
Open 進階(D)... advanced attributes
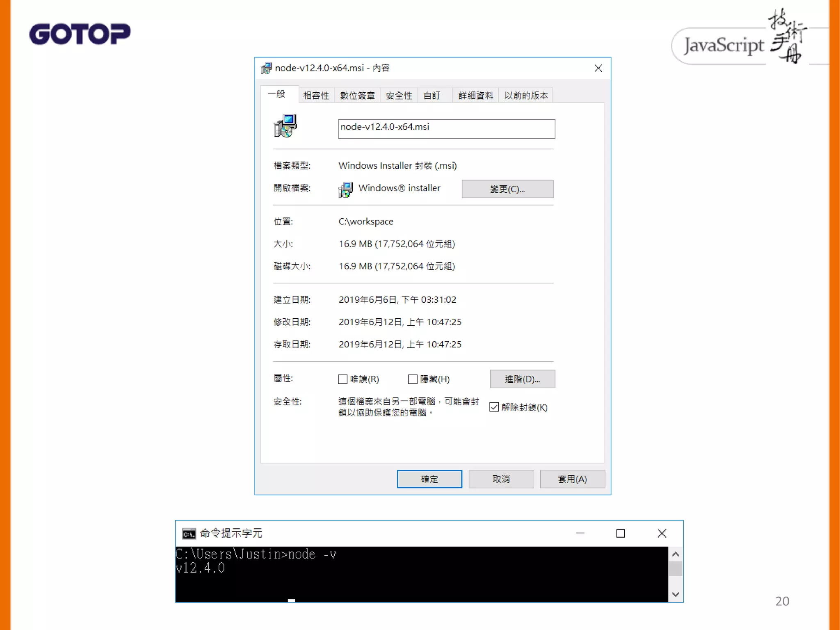(x=522, y=379)
